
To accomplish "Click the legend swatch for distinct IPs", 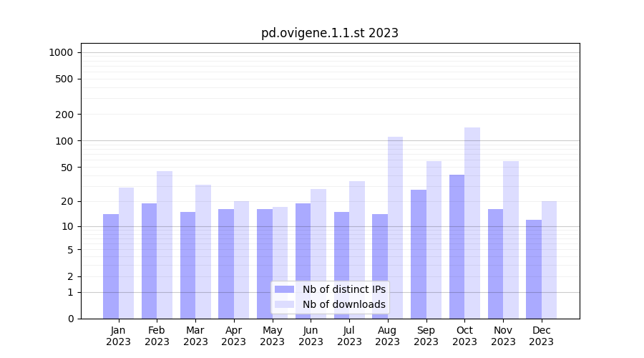I will [x=284, y=289].
